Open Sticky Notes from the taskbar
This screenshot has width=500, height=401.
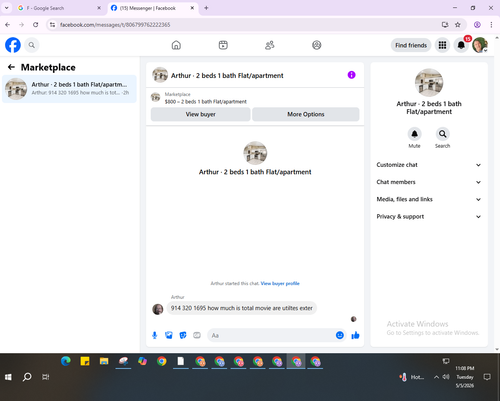coord(85,361)
